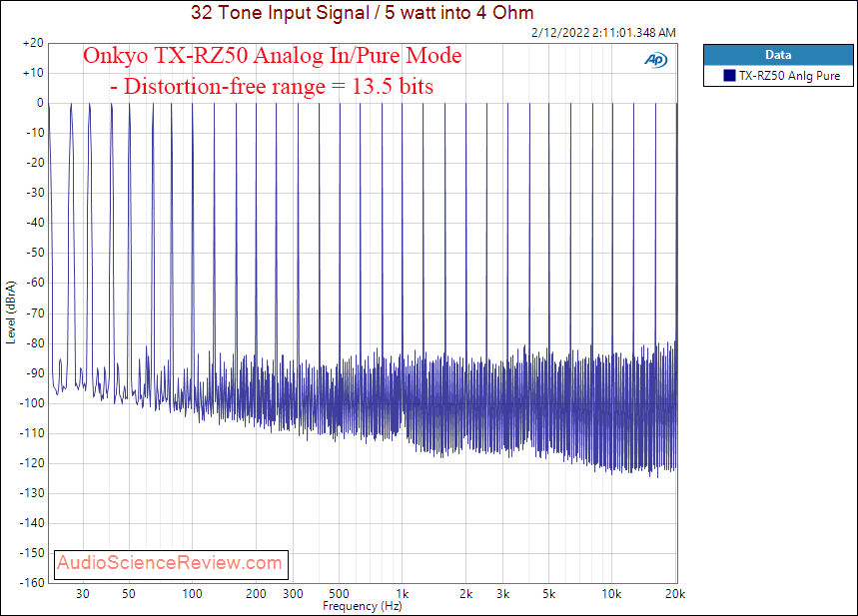Image resolution: width=858 pixels, height=616 pixels.
Task: Click the "20k" frequency axis tick
Action: [x=675, y=594]
